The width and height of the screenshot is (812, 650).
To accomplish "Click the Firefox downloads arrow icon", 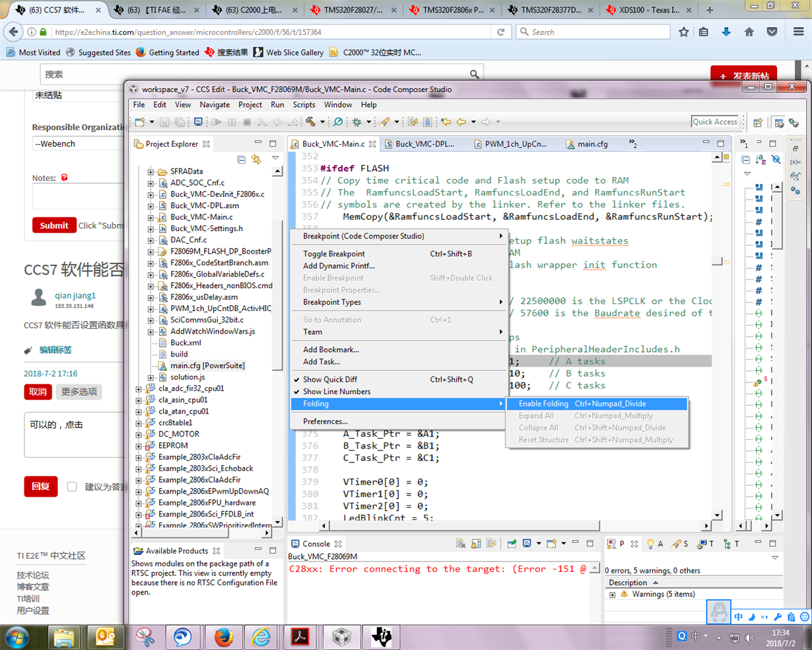I will point(726,32).
